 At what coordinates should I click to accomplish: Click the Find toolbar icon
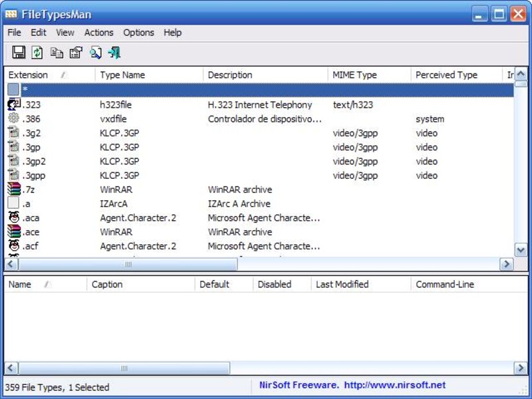point(96,53)
